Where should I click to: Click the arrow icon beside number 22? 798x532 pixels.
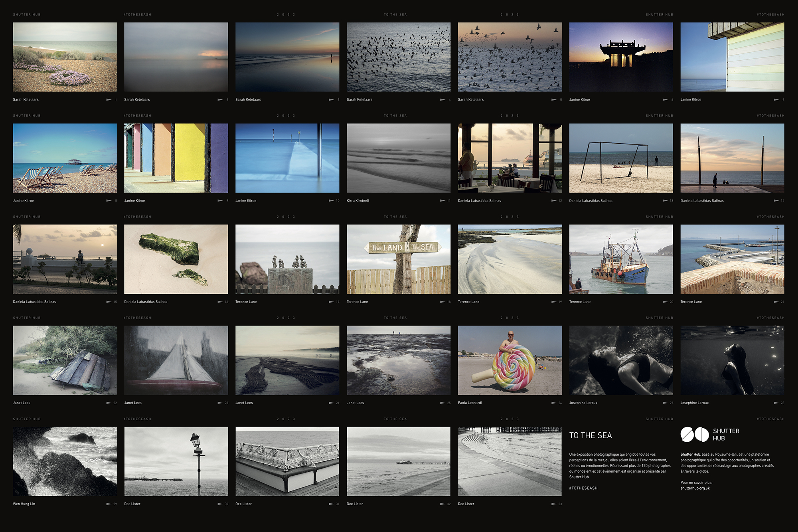coord(109,403)
